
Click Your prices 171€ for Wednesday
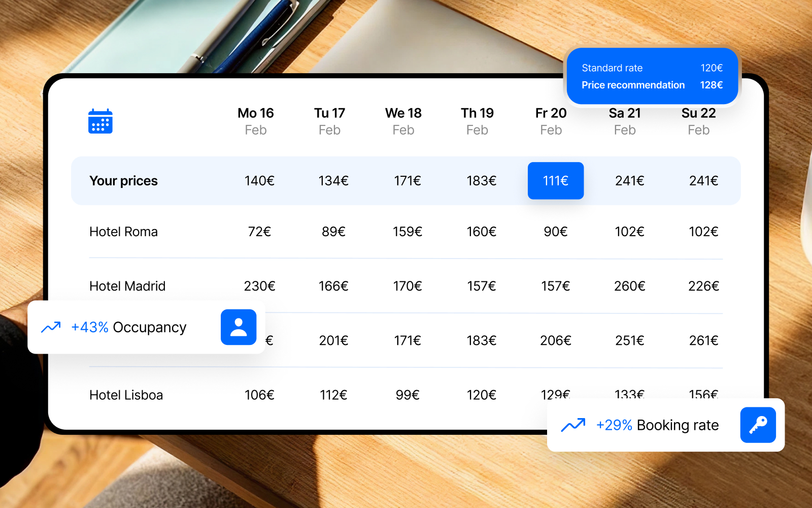[x=408, y=181]
